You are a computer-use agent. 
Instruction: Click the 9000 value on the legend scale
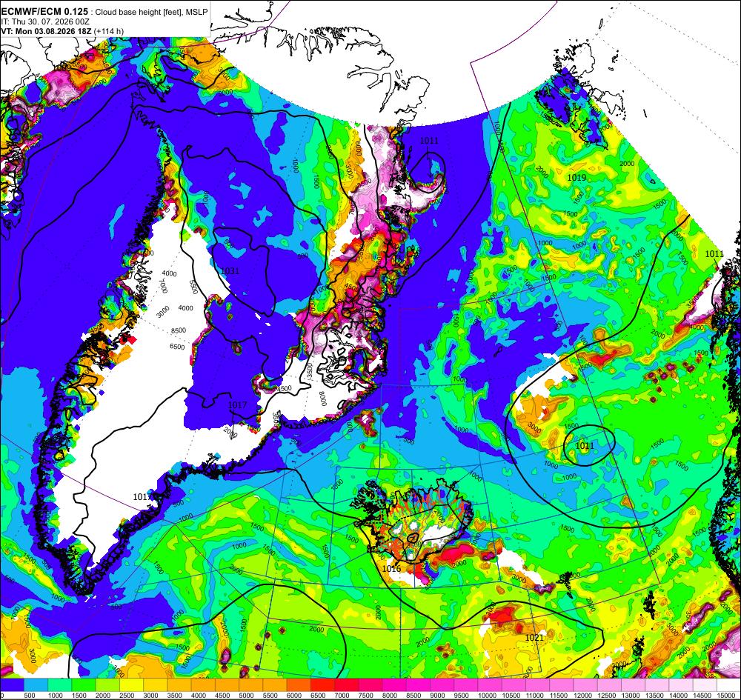pyautogui.click(x=437, y=696)
